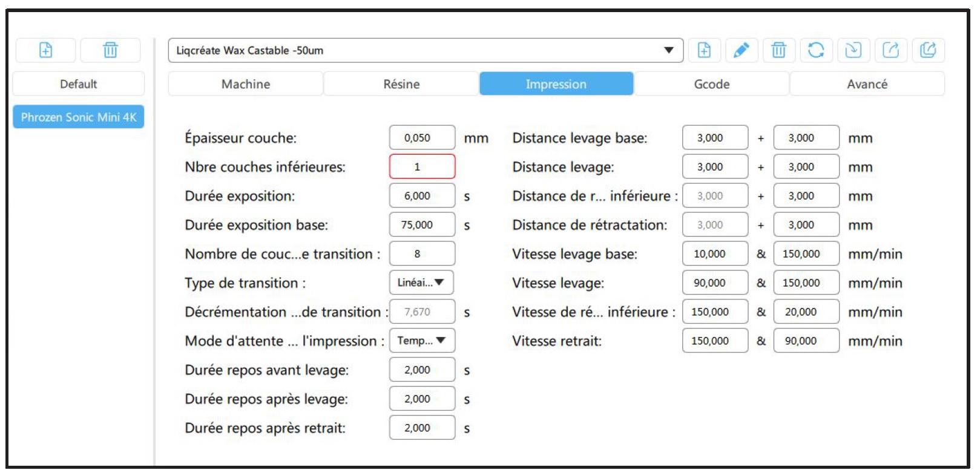
Task: Click the second Distance de r... inférieure field
Action: tap(806, 195)
